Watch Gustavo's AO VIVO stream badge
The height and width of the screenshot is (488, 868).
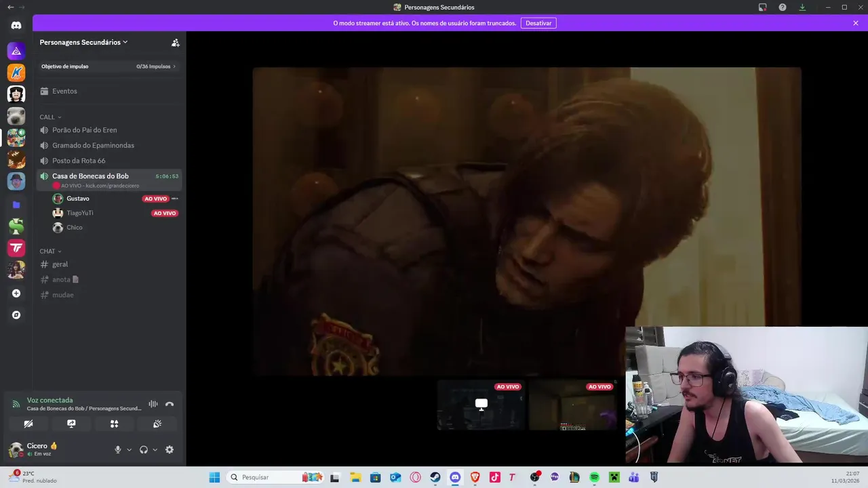[155, 199]
